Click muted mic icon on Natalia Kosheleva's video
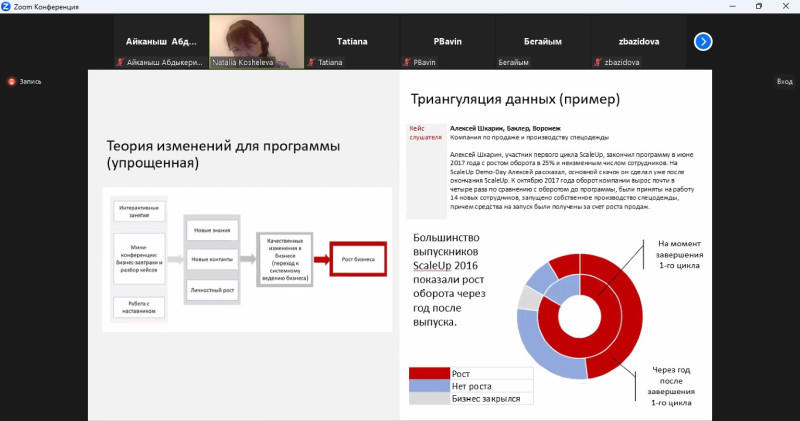 (214, 62)
